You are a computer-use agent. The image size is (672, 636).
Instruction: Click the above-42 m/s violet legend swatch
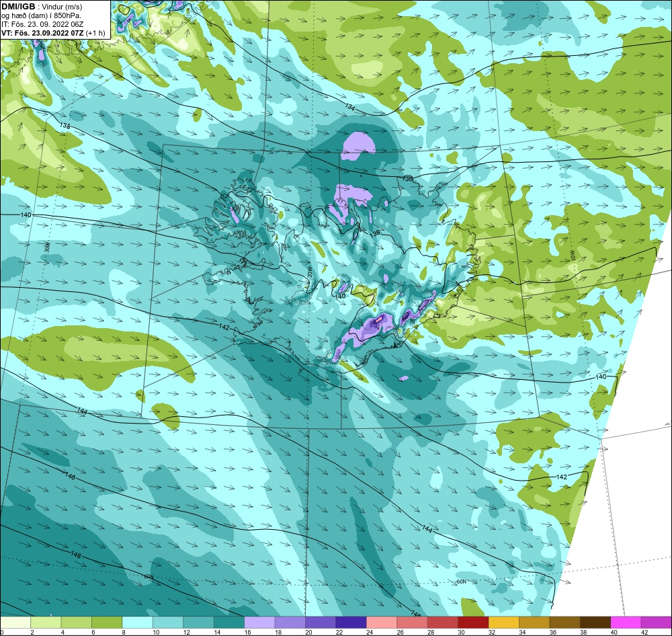point(657,623)
